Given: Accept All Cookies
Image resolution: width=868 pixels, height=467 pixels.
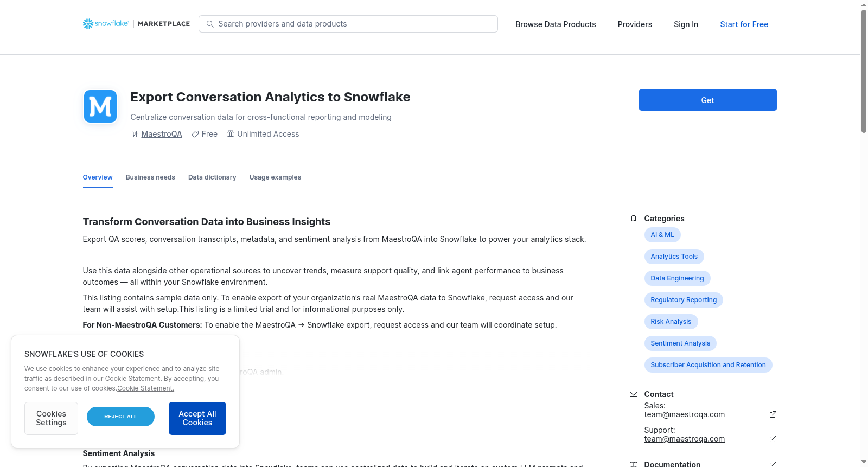Looking at the screenshot, I should click(x=197, y=418).
